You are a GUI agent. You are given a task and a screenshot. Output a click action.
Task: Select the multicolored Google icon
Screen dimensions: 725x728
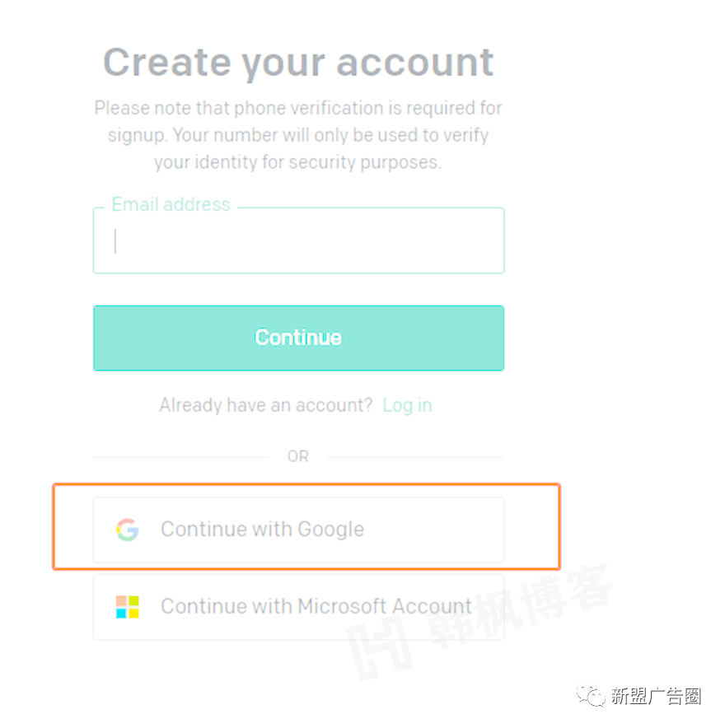(127, 530)
